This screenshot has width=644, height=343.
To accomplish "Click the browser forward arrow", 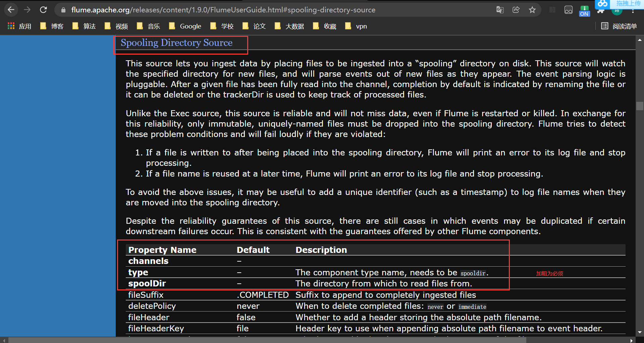I will (27, 10).
